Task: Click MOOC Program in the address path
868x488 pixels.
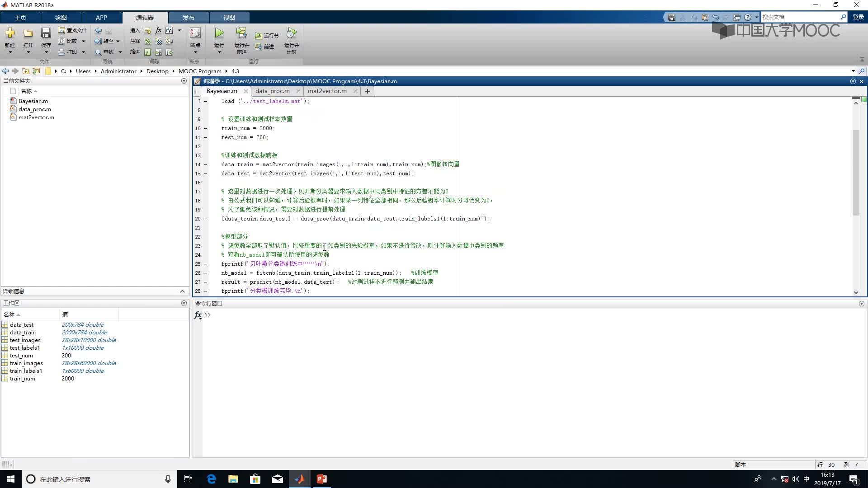Action: click(200, 71)
